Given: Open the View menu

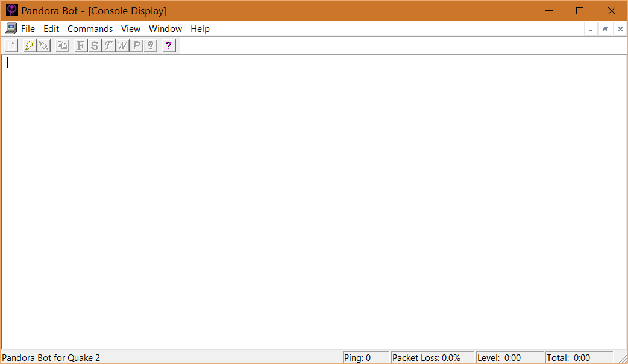Looking at the screenshot, I should 131,29.
